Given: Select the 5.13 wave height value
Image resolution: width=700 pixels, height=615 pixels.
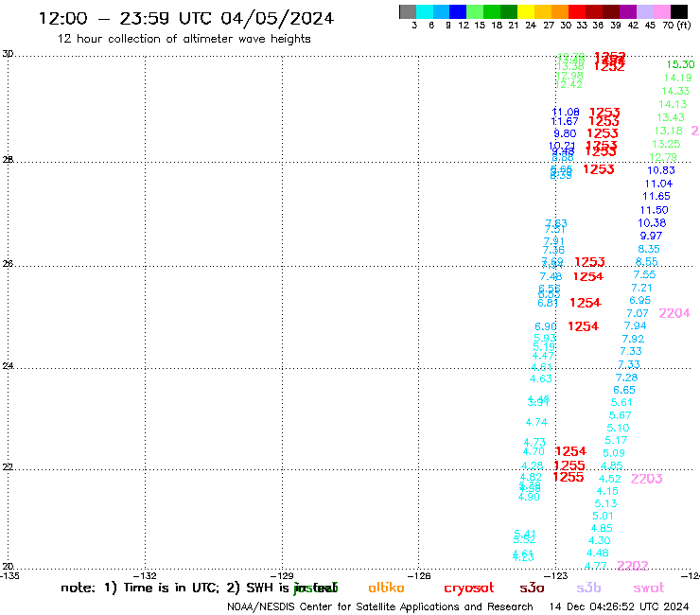Looking at the screenshot, I should pyautogui.click(x=605, y=503).
